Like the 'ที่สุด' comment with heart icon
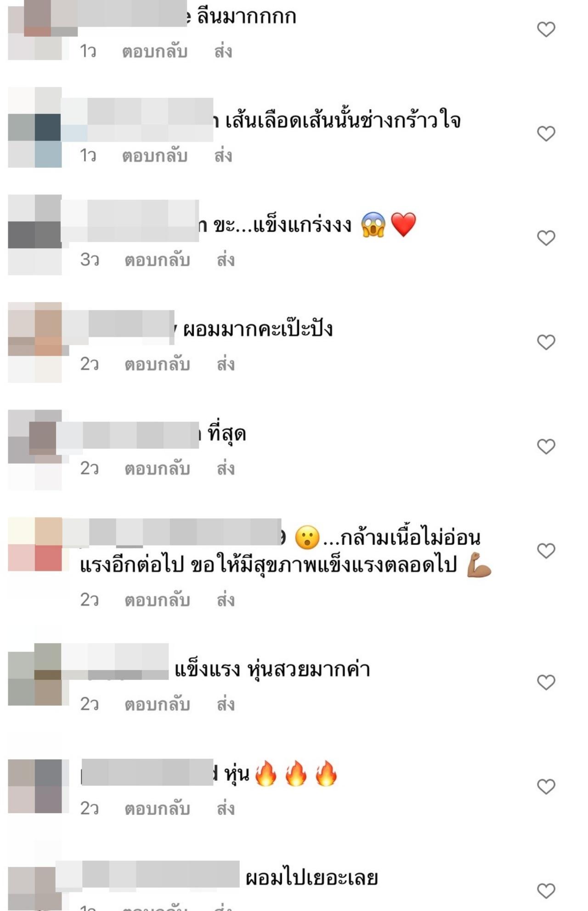588x911 pixels. [546, 447]
